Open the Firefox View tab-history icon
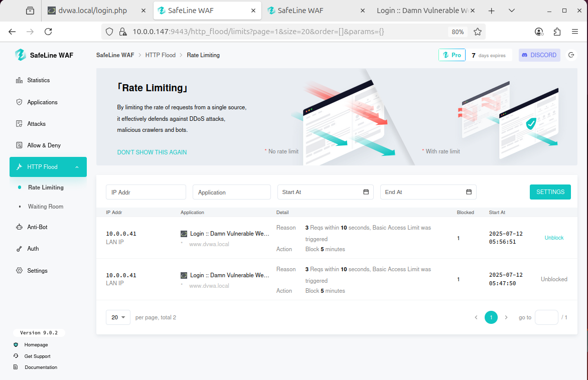 pos(30,11)
